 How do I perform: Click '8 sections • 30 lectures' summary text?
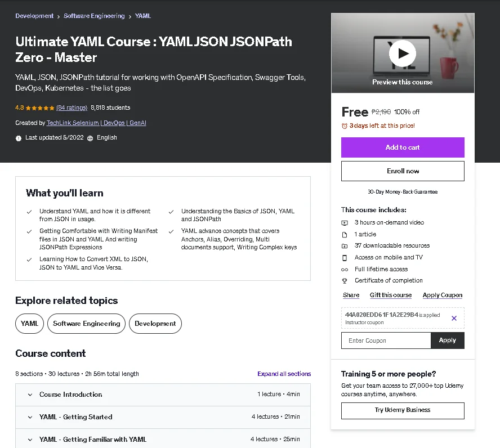[47, 374]
